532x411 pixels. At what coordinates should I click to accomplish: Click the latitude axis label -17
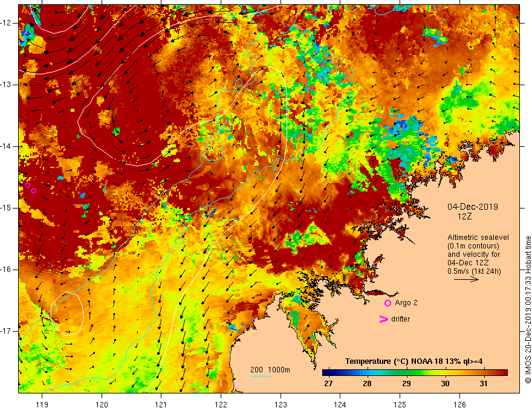coord(6,331)
